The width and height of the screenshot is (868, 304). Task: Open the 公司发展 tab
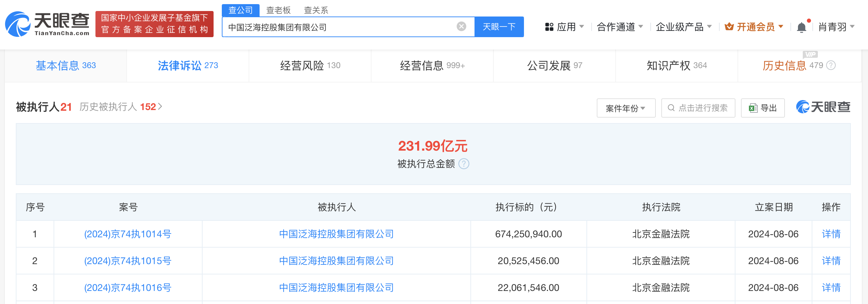pos(555,65)
